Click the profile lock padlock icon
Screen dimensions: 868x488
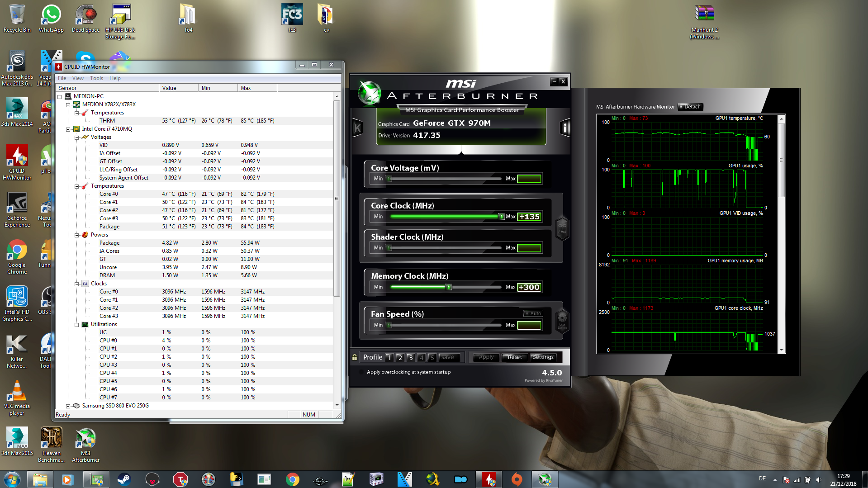(x=355, y=357)
